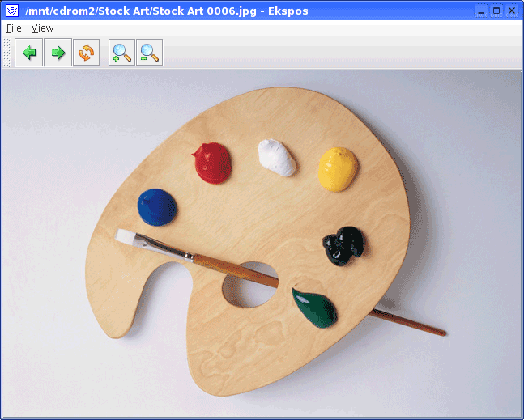Zoom in using the magnifier plus icon

(x=121, y=53)
